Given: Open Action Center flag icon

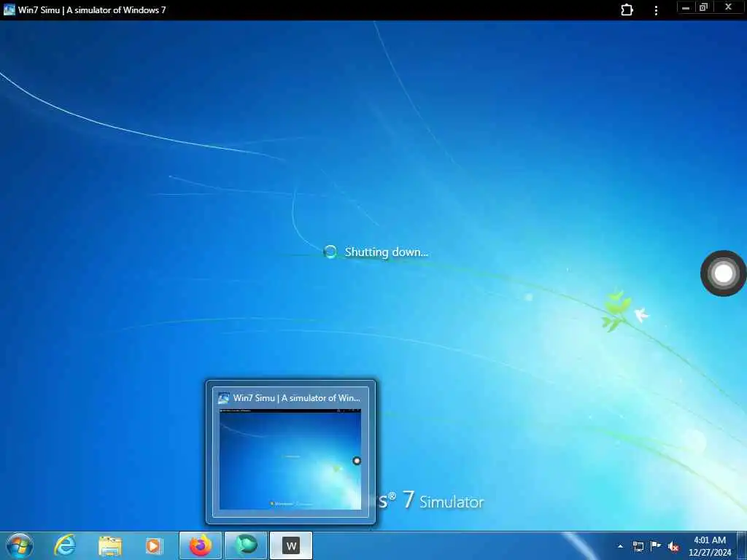Looking at the screenshot, I should (x=656, y=546).
